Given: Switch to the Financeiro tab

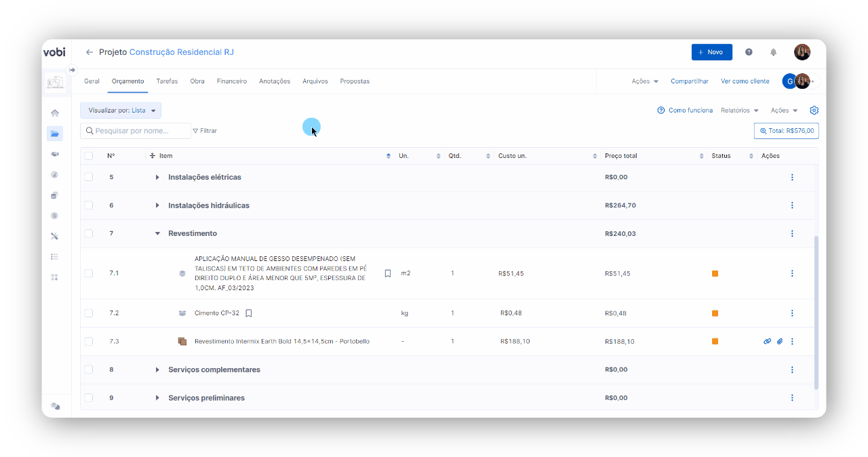Looking at the screenshot, I should [232, 81].
